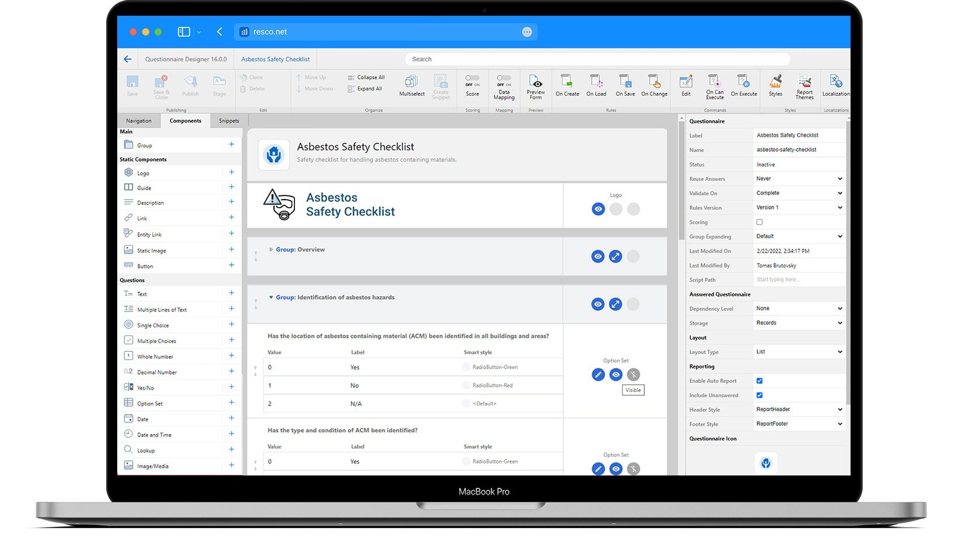Edit the first Option Set question
This screenshot has width=980, height=542.
[x=598, y=375]
